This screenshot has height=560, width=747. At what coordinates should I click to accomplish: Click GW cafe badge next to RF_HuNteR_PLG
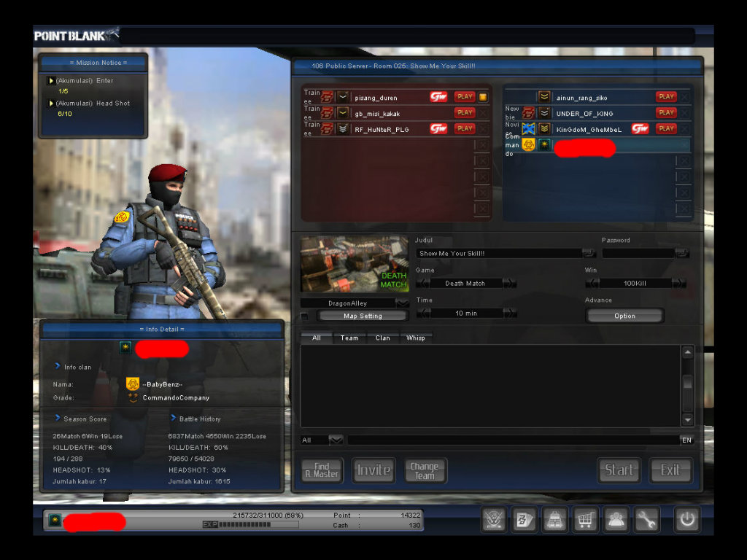click(438, 128)
